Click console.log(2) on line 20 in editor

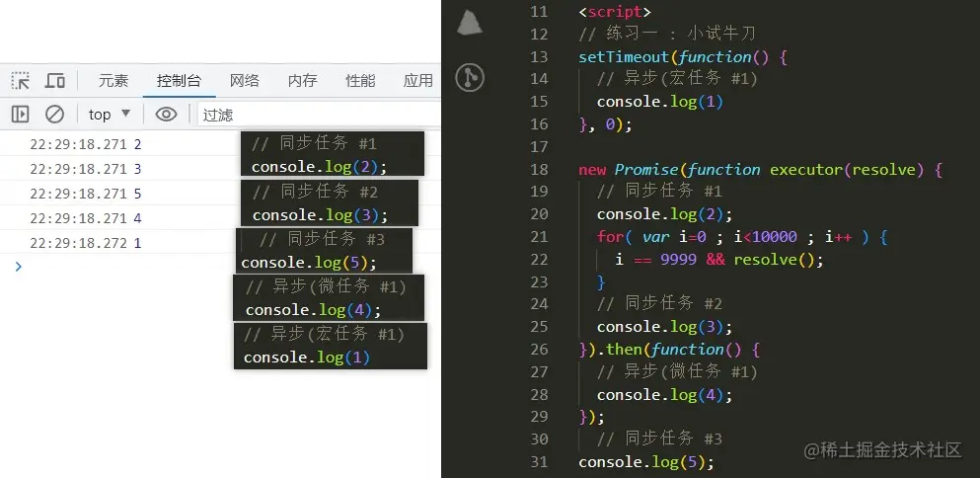click(x=664, y=214)
